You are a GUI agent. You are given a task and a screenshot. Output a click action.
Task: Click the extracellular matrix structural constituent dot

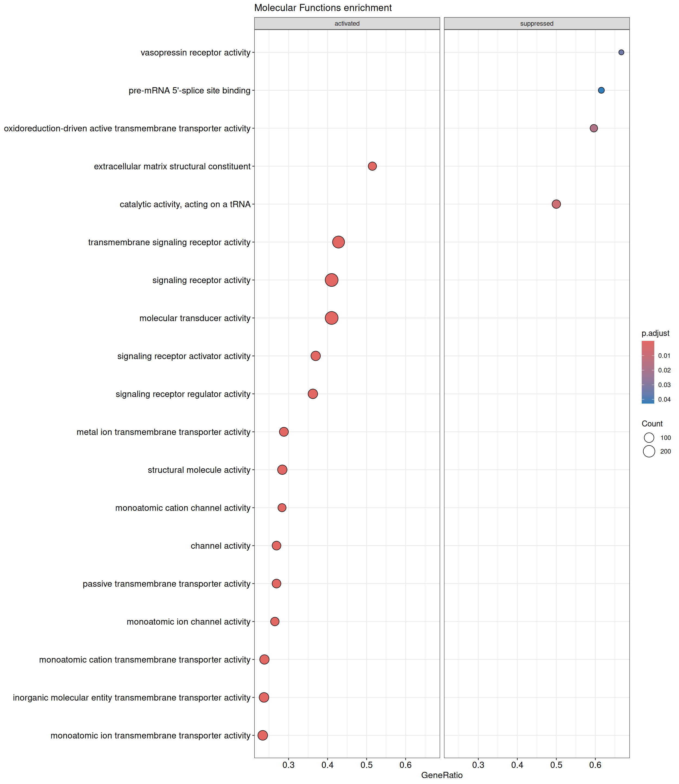click(372, 166)
